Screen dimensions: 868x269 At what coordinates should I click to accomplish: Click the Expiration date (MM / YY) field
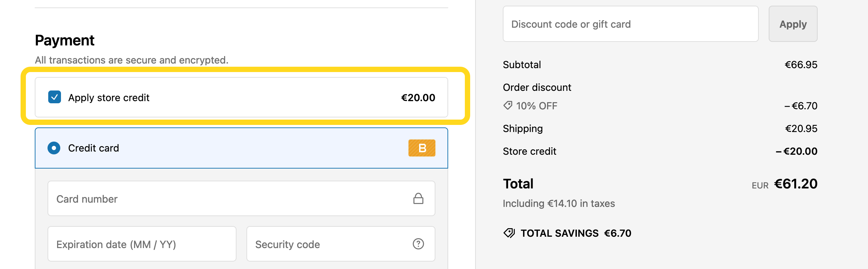[x=142, y=244]
